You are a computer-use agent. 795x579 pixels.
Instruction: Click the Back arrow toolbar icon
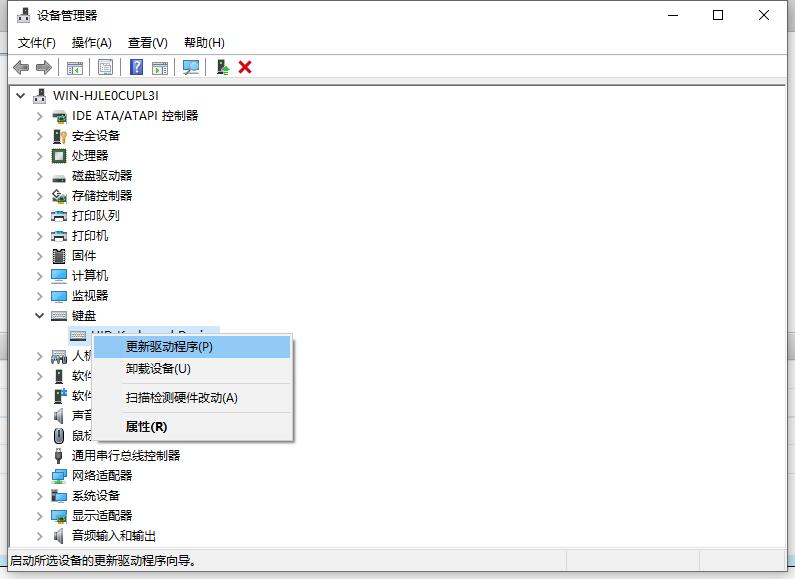(21, 67)
